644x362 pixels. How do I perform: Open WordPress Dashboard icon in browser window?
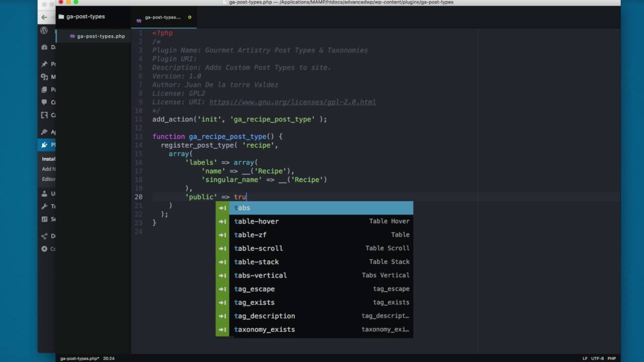tap(45, 47)
